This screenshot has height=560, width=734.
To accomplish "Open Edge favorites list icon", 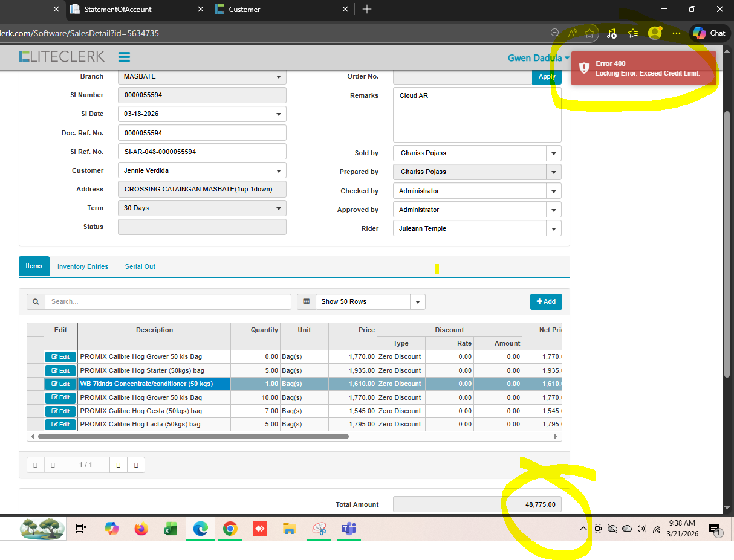I will 633,33.
